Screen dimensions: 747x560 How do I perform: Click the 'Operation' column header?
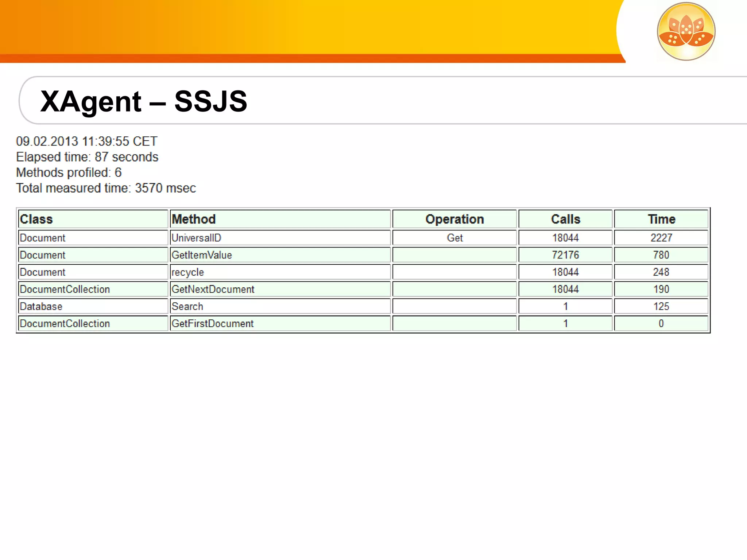[x=454, y=219]
